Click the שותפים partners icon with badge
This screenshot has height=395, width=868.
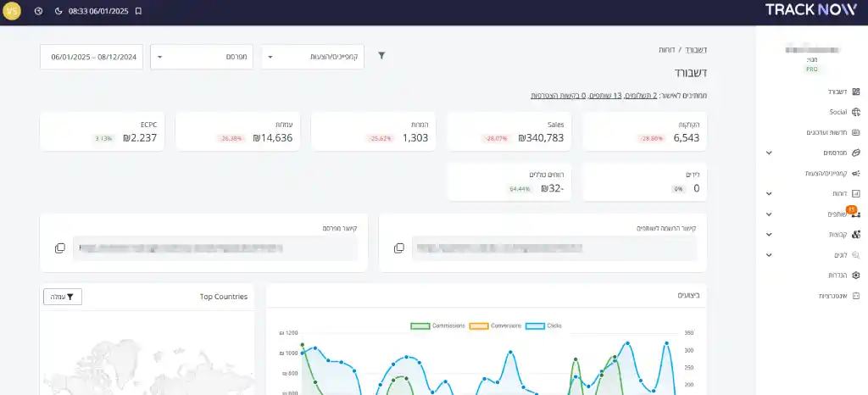(855, 214)
